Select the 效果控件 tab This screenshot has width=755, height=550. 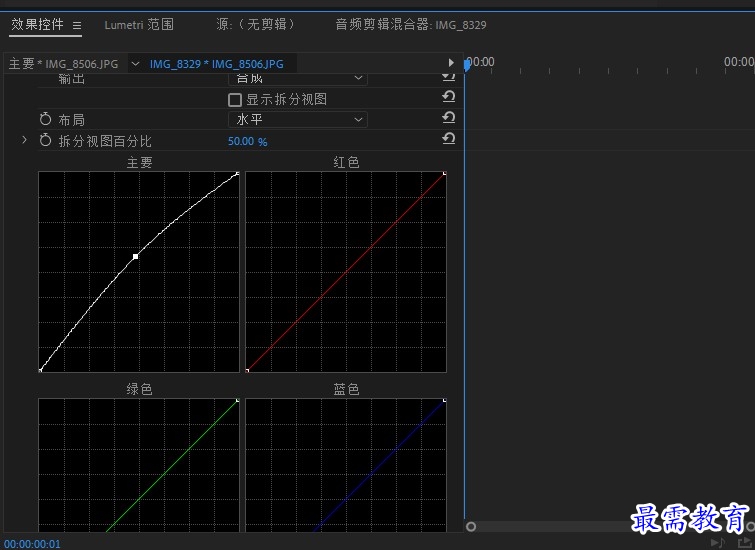click(38, 25)
